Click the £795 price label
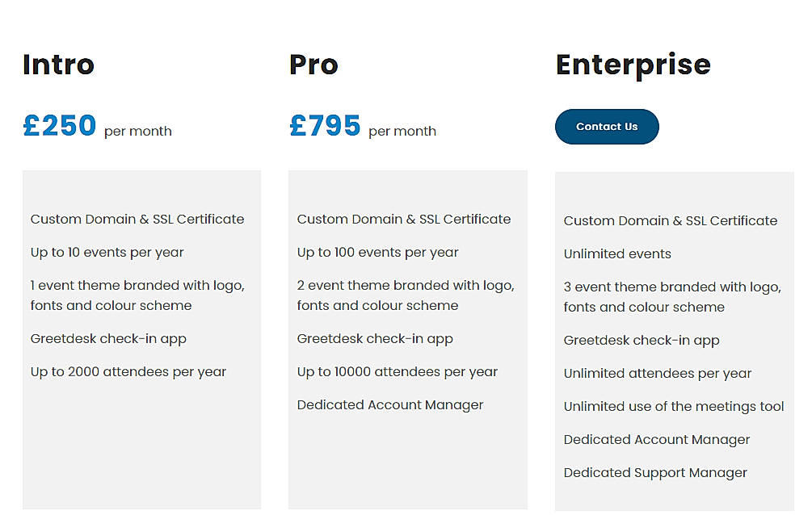812x515 pixels. [x=326, y=125]
